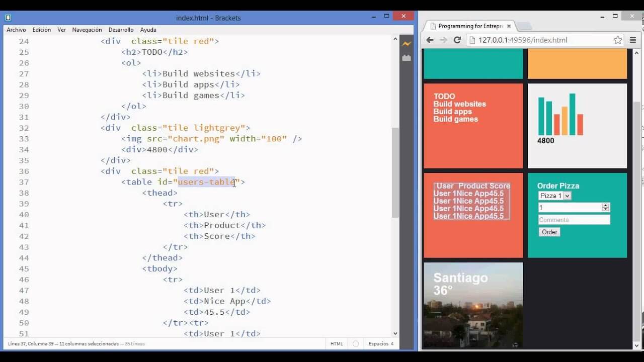
Task: Close the Programming for Entrepreneurs tab
Action: coord(509,26)
